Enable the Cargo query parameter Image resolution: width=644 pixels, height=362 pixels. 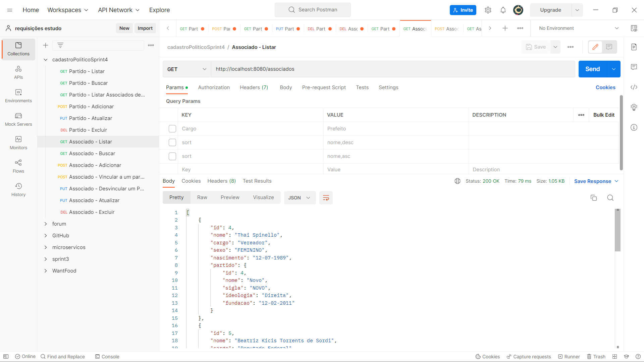coord(172,129)
